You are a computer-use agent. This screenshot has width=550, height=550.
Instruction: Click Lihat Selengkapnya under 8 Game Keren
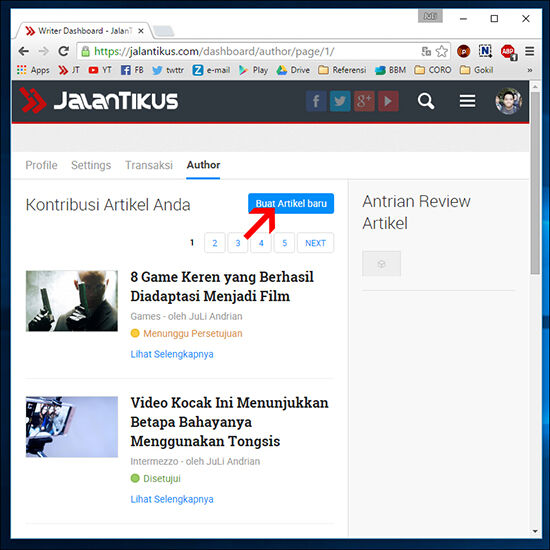pos(172,354)
